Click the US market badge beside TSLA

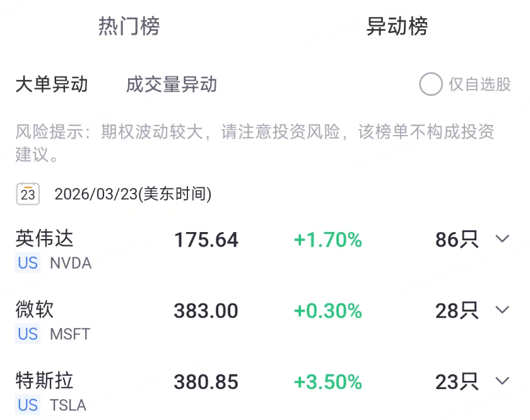[x=28, y=405]
